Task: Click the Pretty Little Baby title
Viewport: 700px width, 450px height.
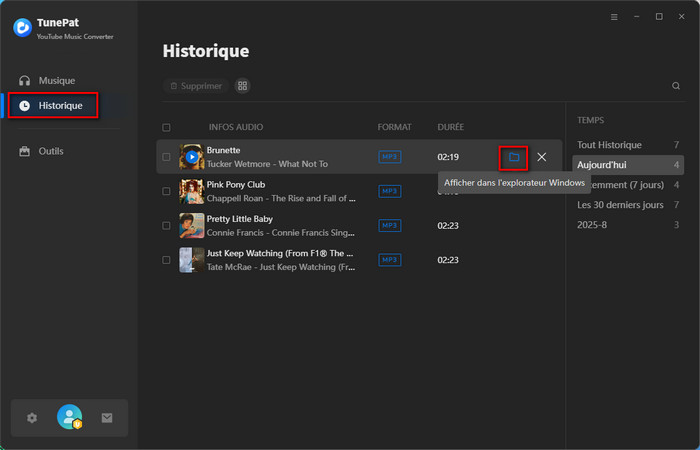Action: point(239,219)
